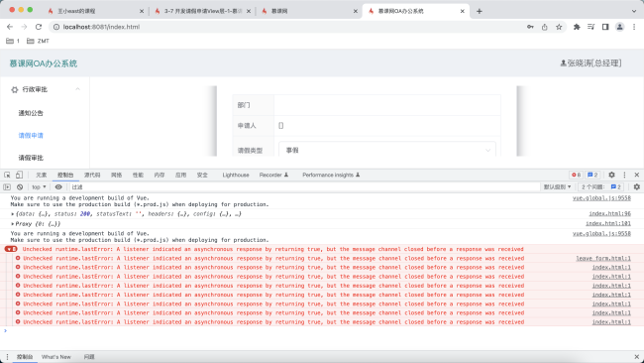Open source link index.html:96
Image resolution: width=644 pixels, height=363 pixels.
[x=609, y=214]
